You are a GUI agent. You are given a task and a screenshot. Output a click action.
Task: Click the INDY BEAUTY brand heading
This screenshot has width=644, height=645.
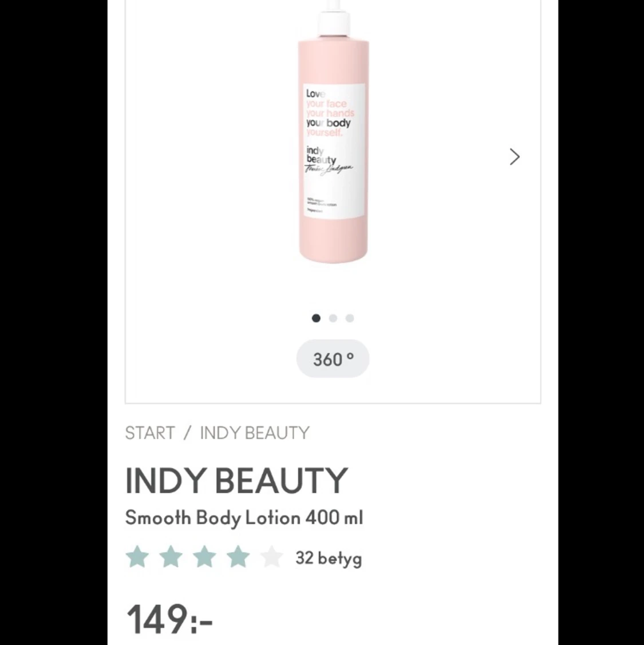(236, 481)
